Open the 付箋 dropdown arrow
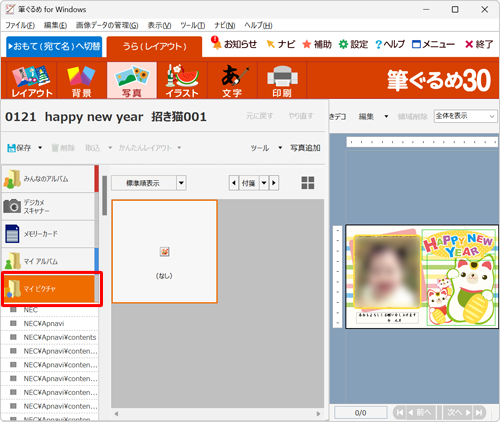500x422 pixels. pyautogui.click(x=264, y=183)
